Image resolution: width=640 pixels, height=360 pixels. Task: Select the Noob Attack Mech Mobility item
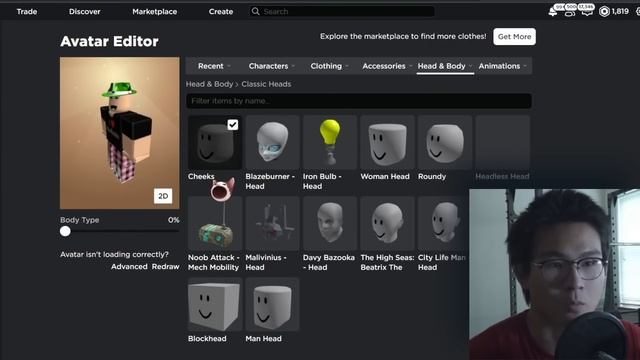[215, 223]
